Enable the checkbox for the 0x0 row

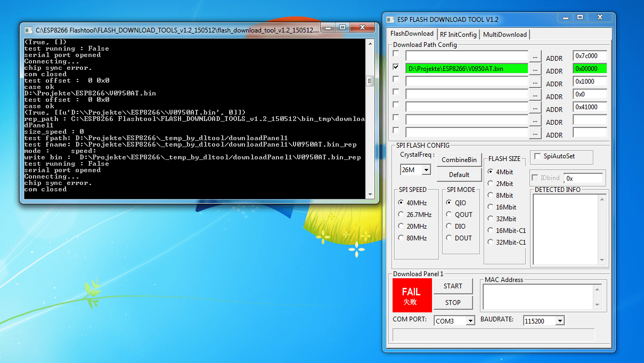[396, 92]
